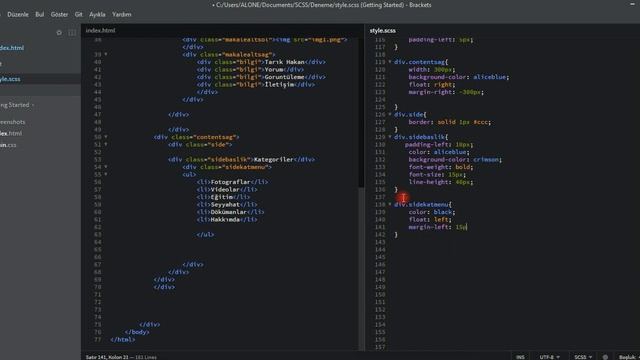The height and width of the screenshot is (360, 640).
Task: Click line number 145 in style.scss gutter
Action: click(380, 257)
